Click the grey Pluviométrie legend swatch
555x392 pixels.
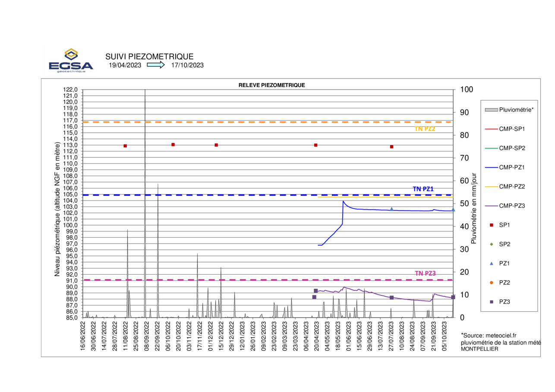coord(491,110)
